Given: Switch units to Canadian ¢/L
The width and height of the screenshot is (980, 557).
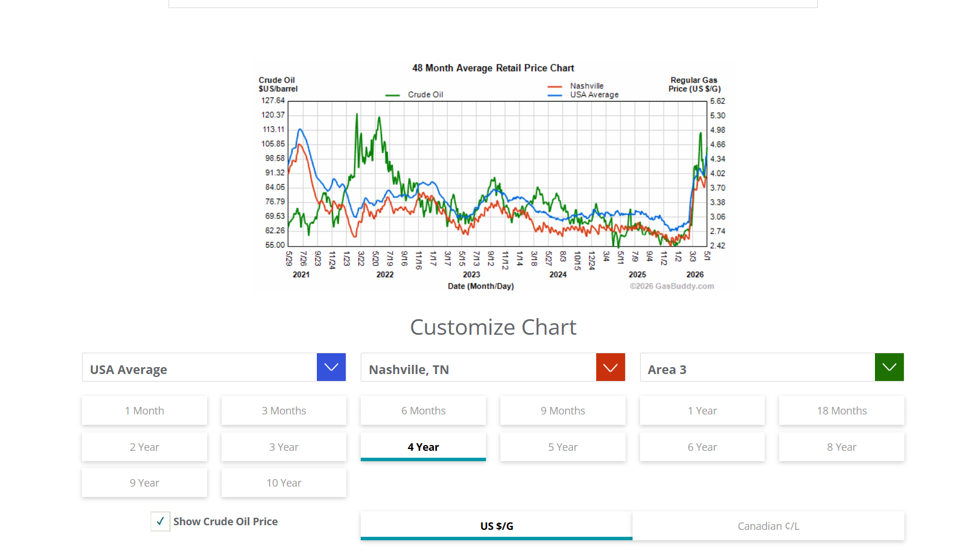Looking at the screenshot, I should (x=768, y=526).
